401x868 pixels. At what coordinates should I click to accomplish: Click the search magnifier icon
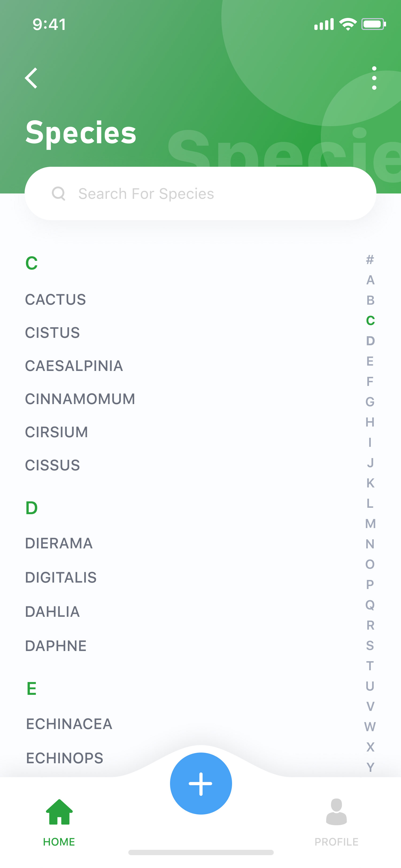[x=58, y=194]
